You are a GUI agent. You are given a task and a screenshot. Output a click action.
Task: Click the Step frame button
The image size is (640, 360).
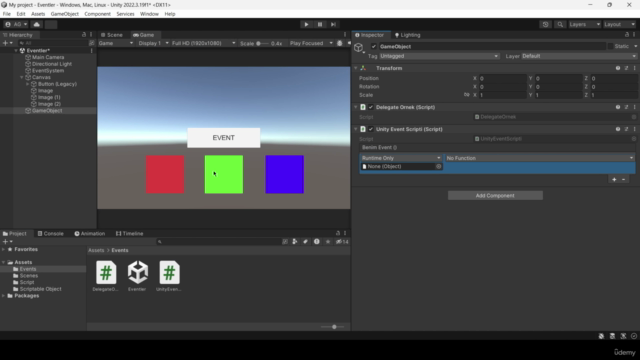(x=333, y=24)
